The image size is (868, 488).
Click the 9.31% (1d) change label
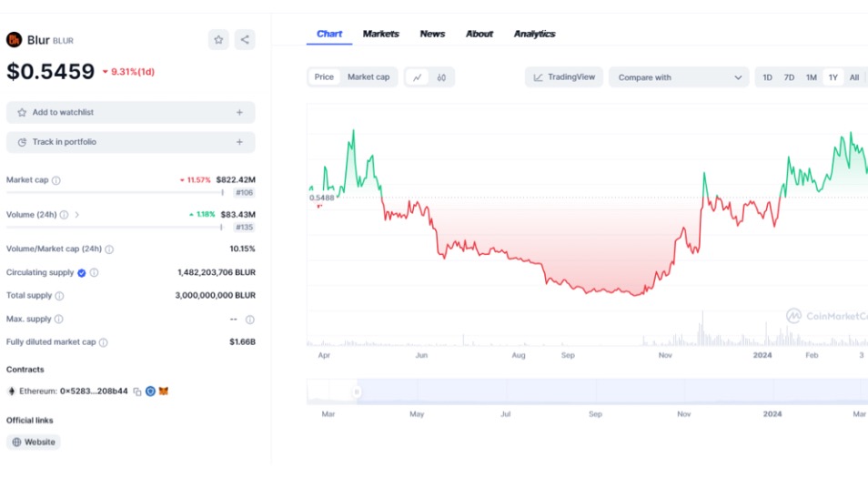coord(128,71)
